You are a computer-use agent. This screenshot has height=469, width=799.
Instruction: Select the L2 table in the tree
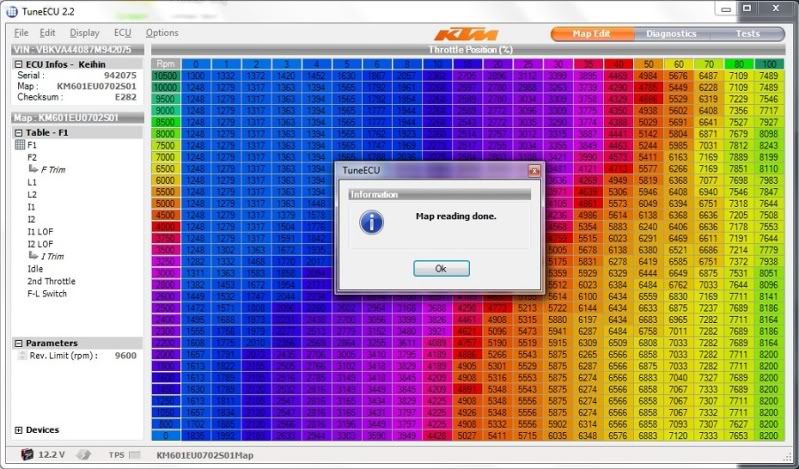(32, 194)
